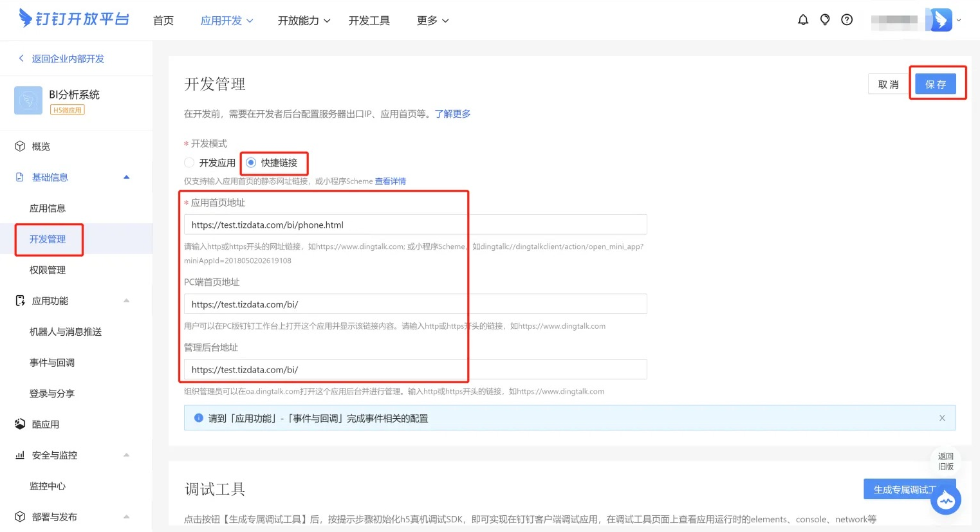This screenshot has height=532, width=980.
Task: Click the 保存 button
Action: point(935,84)
